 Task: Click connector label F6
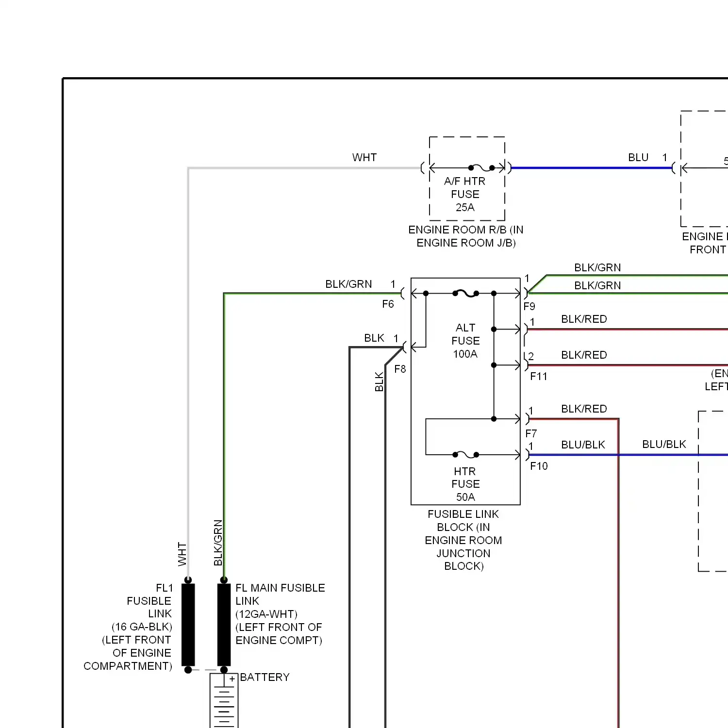pos(388,304)
